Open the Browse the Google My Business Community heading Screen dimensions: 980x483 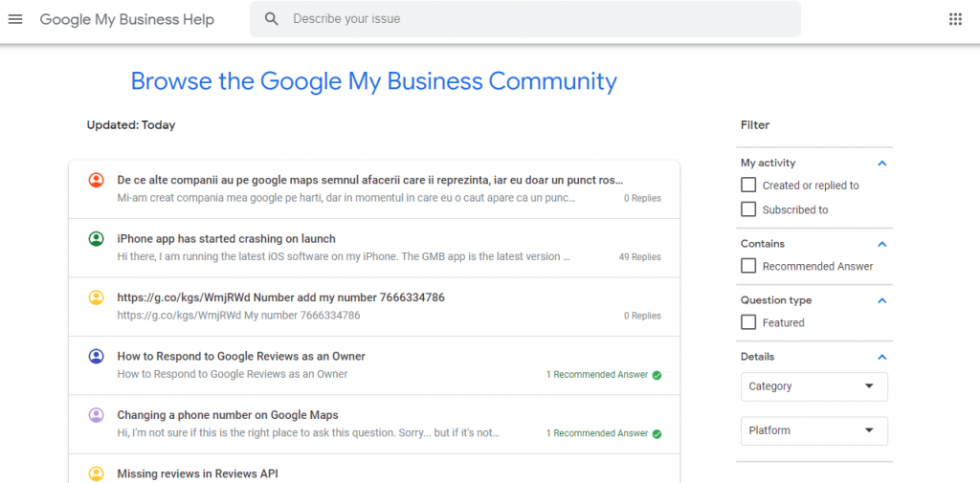[x=374, y=81]
